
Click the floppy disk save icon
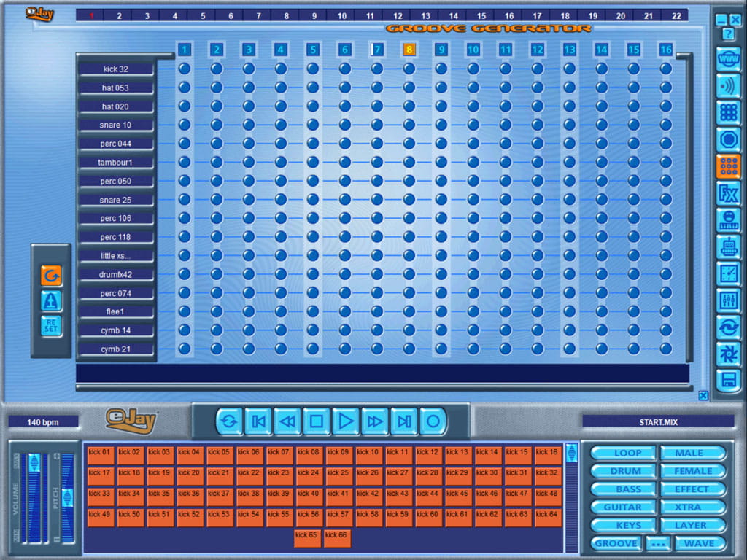[x=728, y=380]
